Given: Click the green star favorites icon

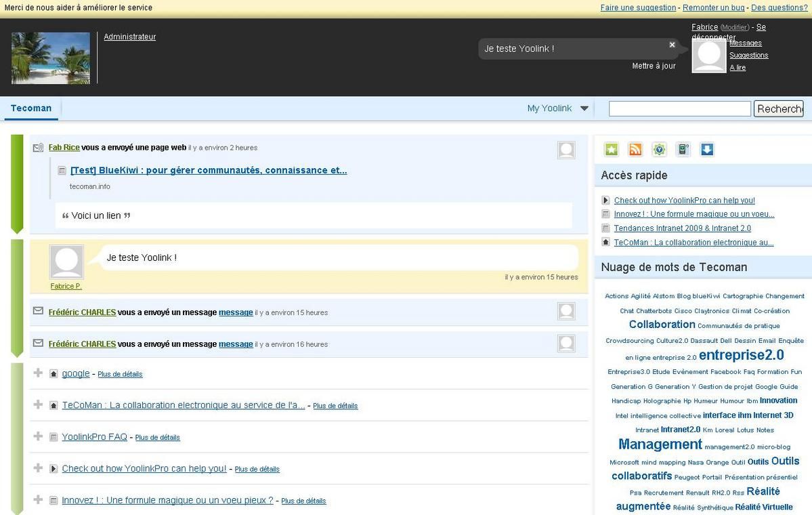Looking at the screenshot, I should point(611,150).
